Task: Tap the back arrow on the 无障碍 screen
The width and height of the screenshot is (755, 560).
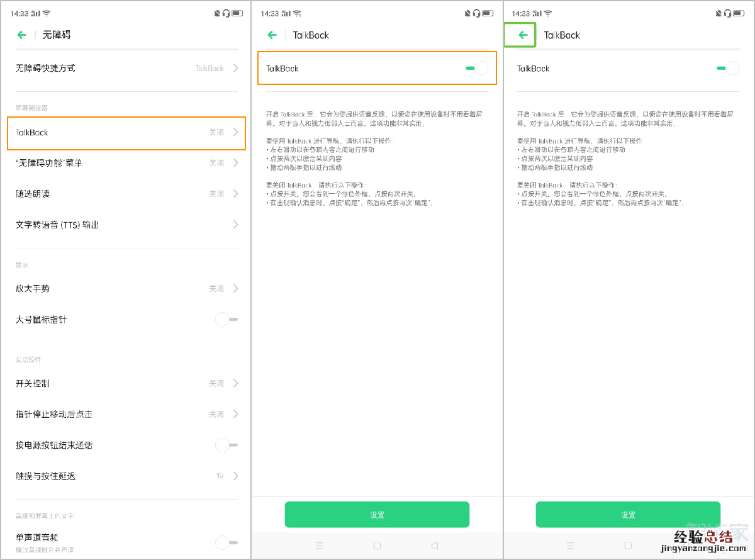Action: click(x=21, y=35)
